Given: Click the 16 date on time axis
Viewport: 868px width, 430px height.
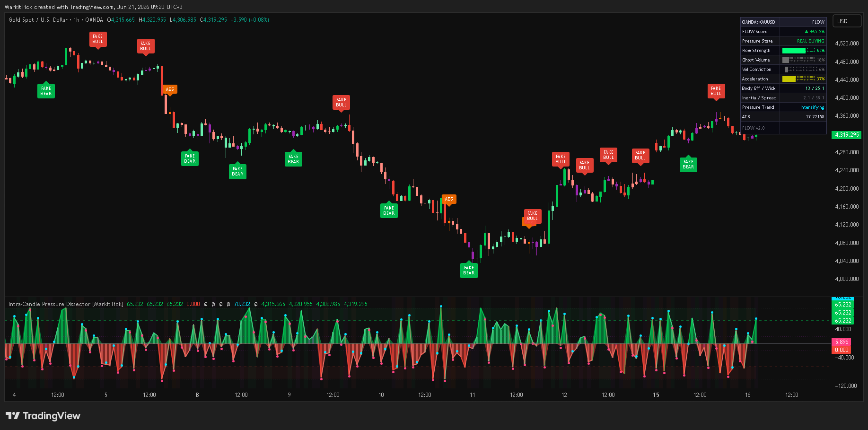Looking at the screenshot, I should (x=748, y=395).
